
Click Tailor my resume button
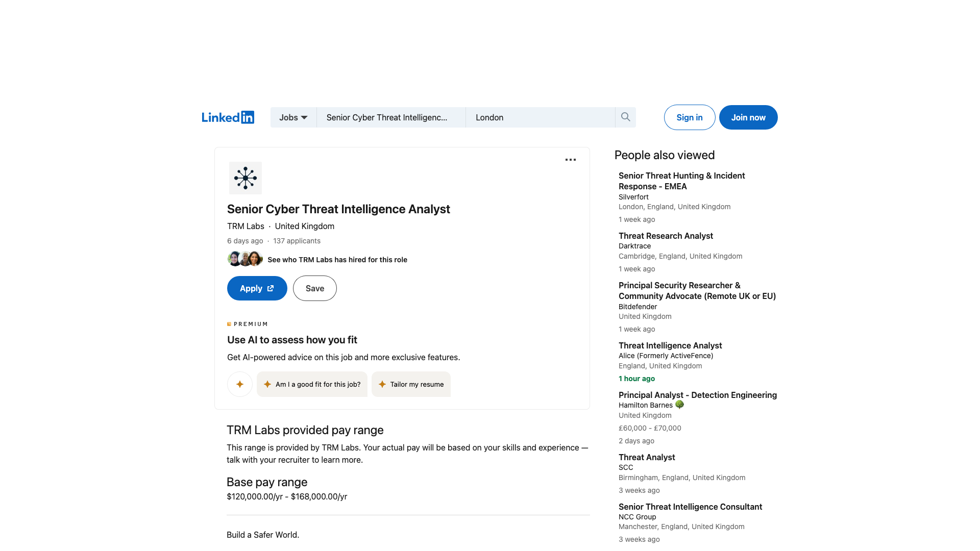tap(411, 384)
